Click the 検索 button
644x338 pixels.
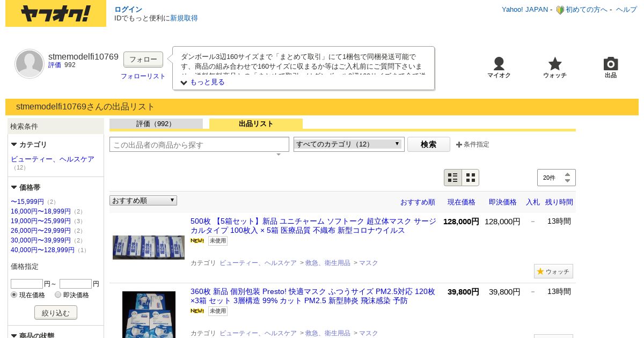click(x=428, y=144)
